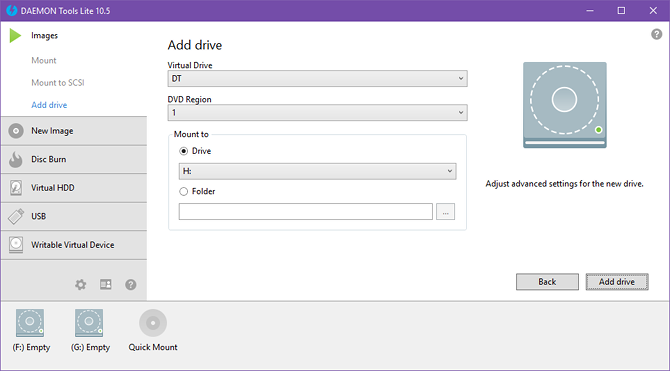This screenshot has height=371, width=670.
Task: Click the Quick Mount label
Action: tap(153, 347)
